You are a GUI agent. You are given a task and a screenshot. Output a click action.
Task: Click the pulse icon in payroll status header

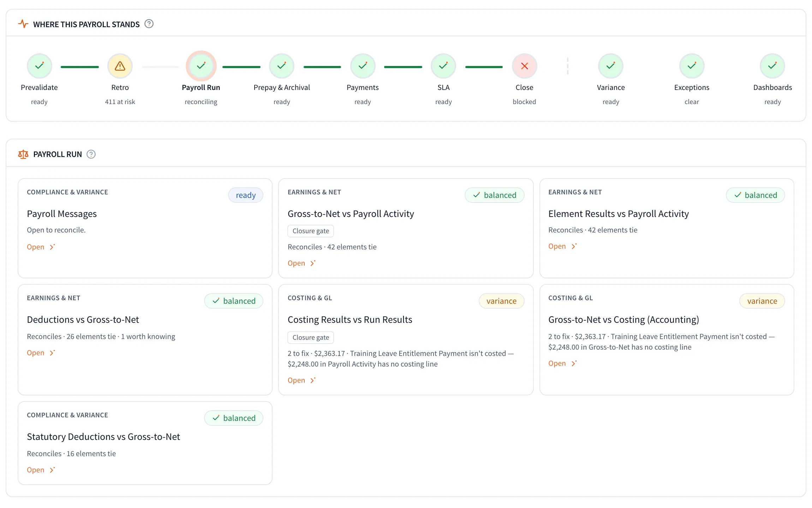point(23,24)
